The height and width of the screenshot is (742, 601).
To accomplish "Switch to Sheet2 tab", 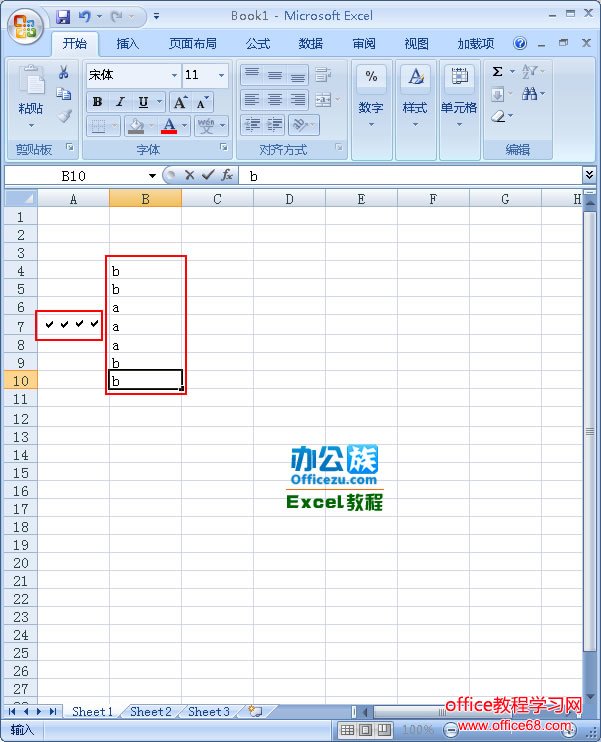I will (150, 712).
